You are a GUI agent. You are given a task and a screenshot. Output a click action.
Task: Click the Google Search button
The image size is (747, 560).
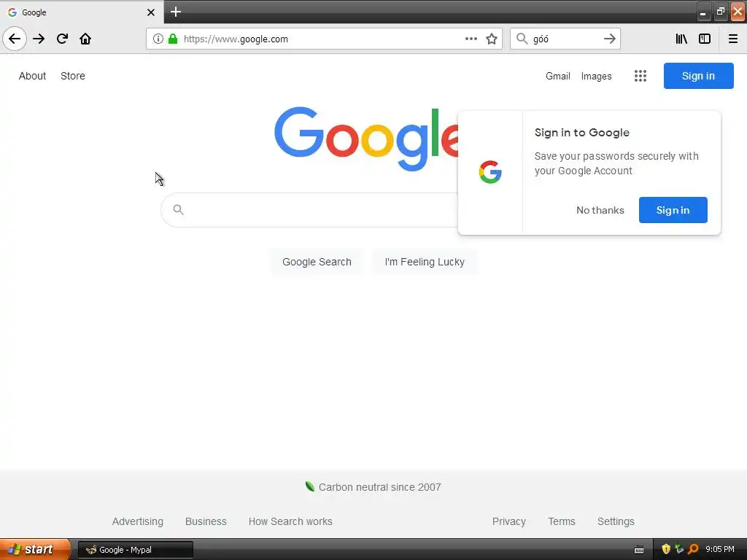pyautogui.click(x=317, y=262)
